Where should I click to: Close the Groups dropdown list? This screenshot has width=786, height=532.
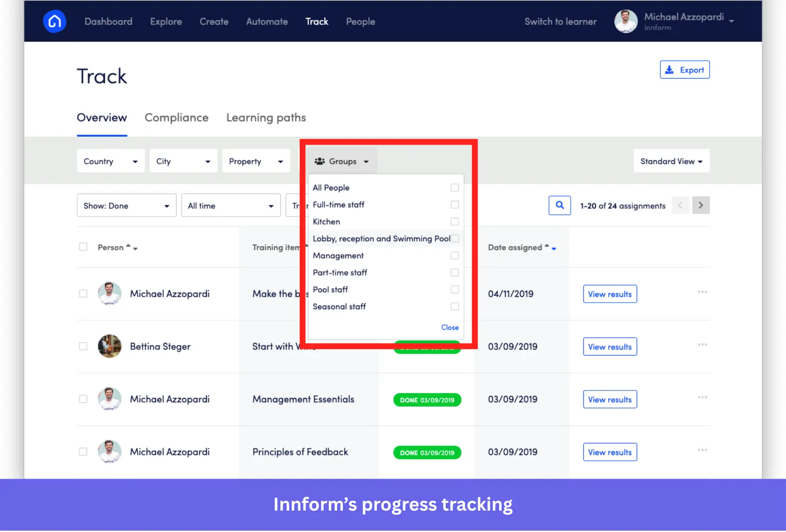(x=450, y=328)
